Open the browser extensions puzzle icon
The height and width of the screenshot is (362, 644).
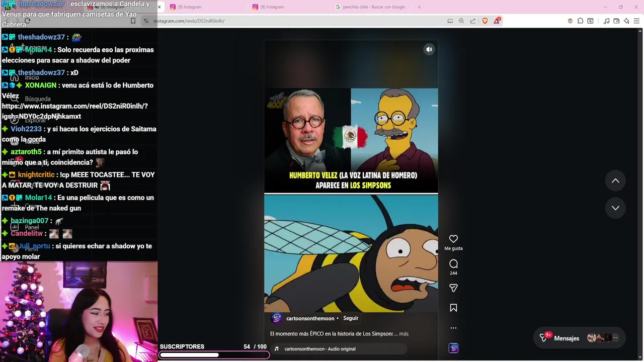click(580, 21)
